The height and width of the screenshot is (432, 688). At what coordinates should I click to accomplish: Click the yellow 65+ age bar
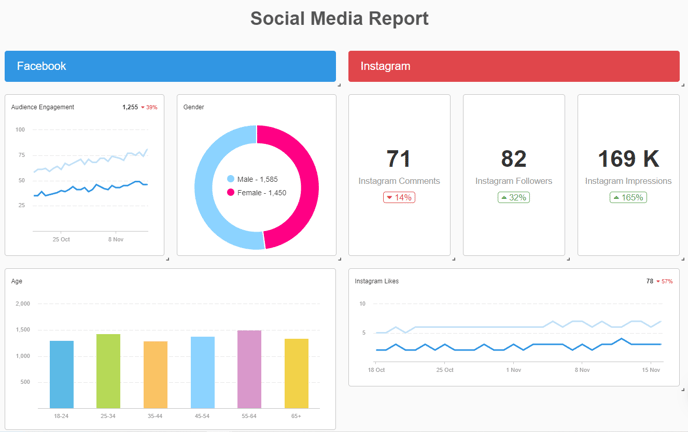(297, 374)
